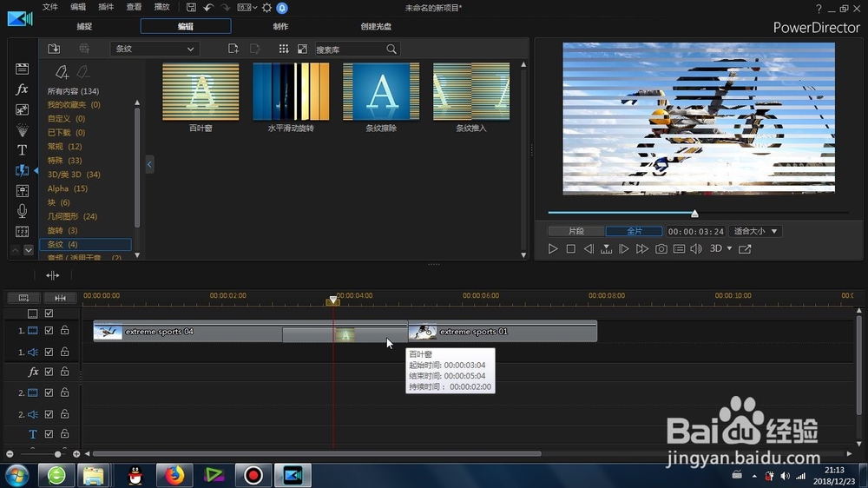Image resolution: width=868 pixels, height=488 pixels.
Task: Open the 3D mode dropdown arrow
Action: (730, 248)
